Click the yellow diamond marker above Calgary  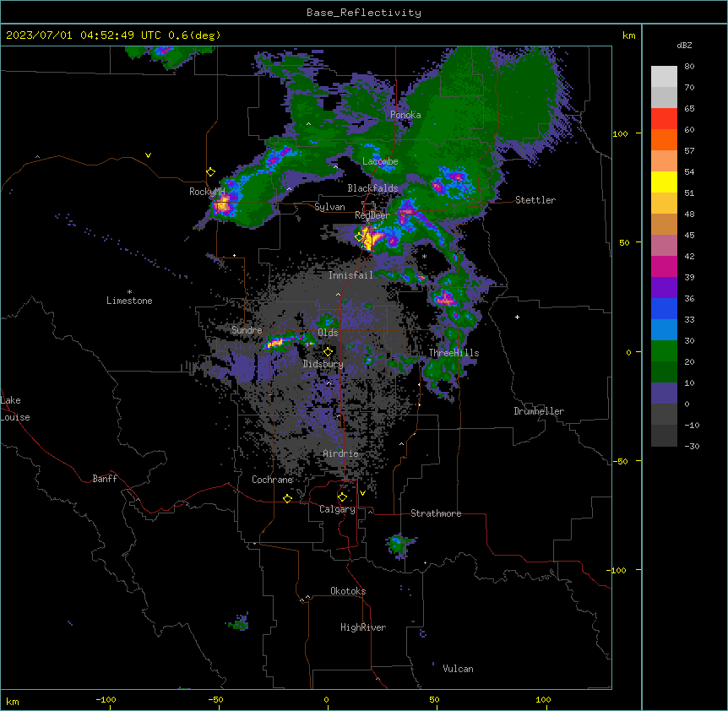pyautogui.click(x=342, y=497)
